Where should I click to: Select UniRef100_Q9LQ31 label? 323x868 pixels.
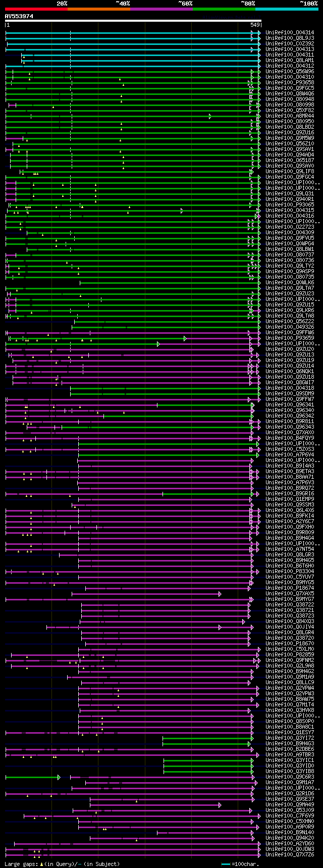click(290, 193)
